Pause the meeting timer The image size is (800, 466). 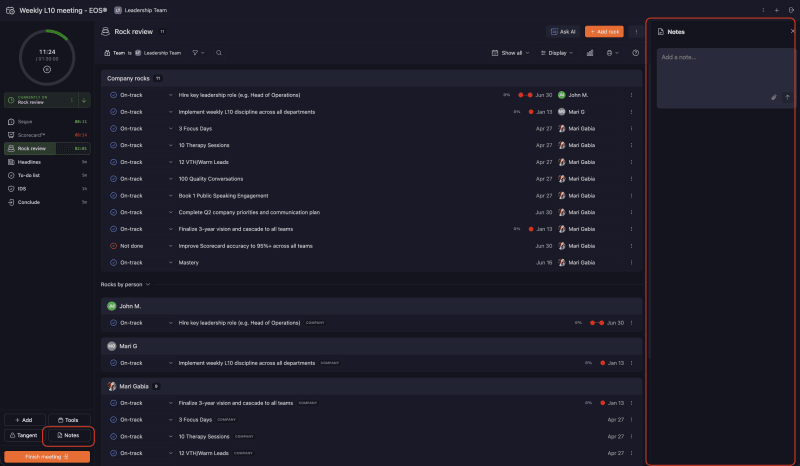point(47,69)
